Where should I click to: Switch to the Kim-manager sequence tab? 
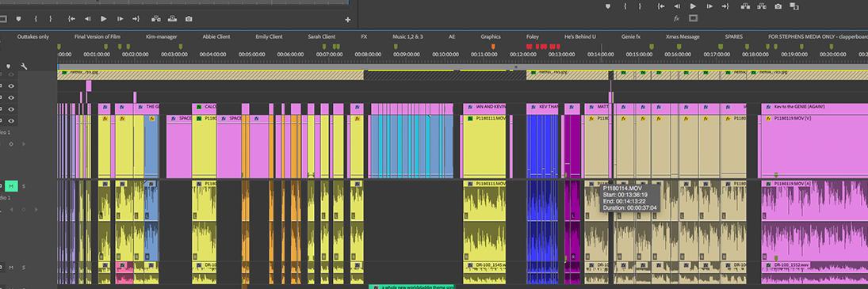coord(161,36)
